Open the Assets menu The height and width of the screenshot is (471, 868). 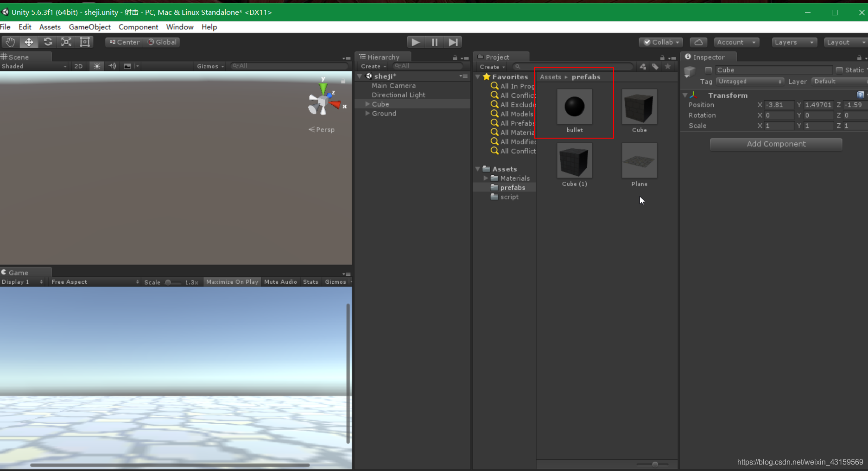point(50,27)
